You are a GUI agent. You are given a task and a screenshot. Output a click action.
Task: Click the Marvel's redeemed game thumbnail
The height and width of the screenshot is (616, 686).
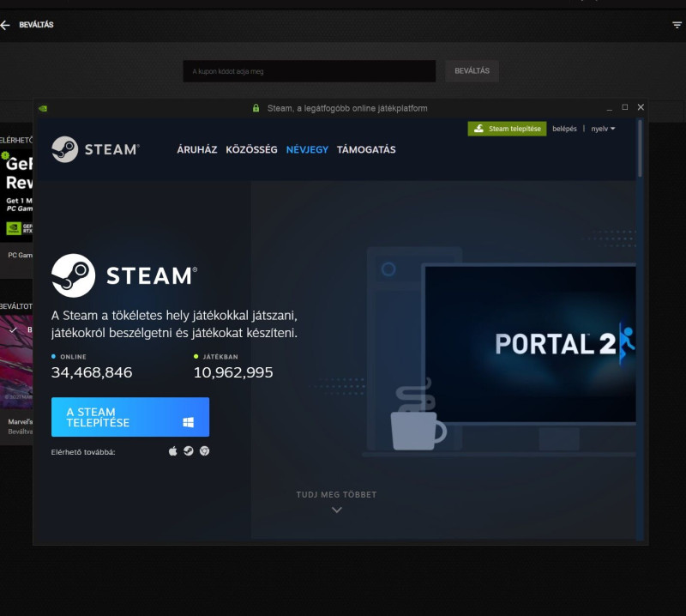[16, 362]
